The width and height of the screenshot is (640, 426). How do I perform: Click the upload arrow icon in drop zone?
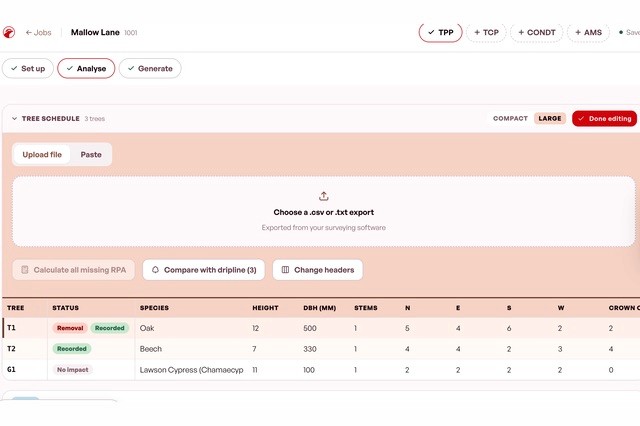click(x=324, y=196)
